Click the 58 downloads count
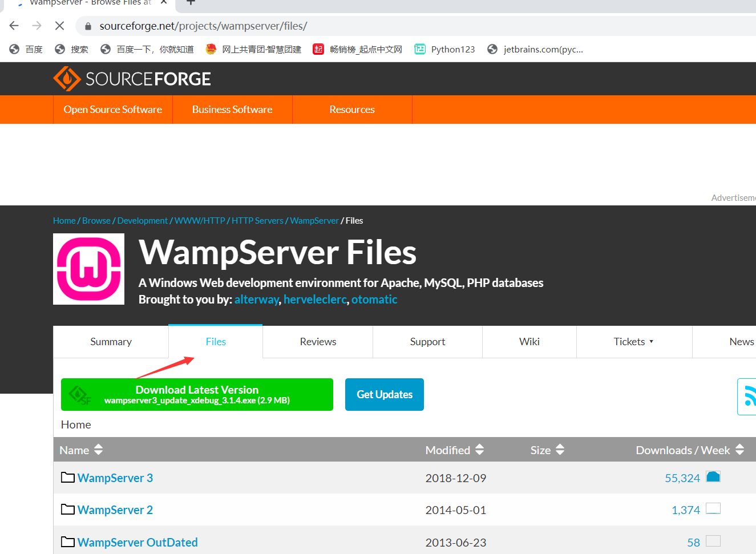The height and width of the screenshot is (554, 756). tap(694, 543)
